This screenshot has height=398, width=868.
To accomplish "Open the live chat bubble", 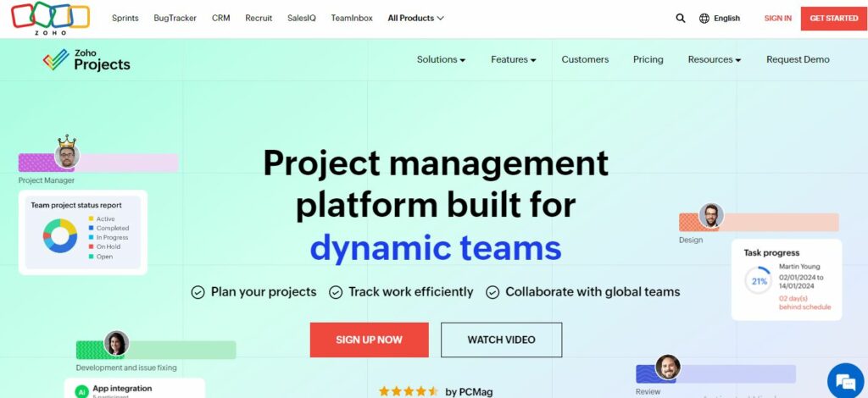I will click(x=847, y=381).
